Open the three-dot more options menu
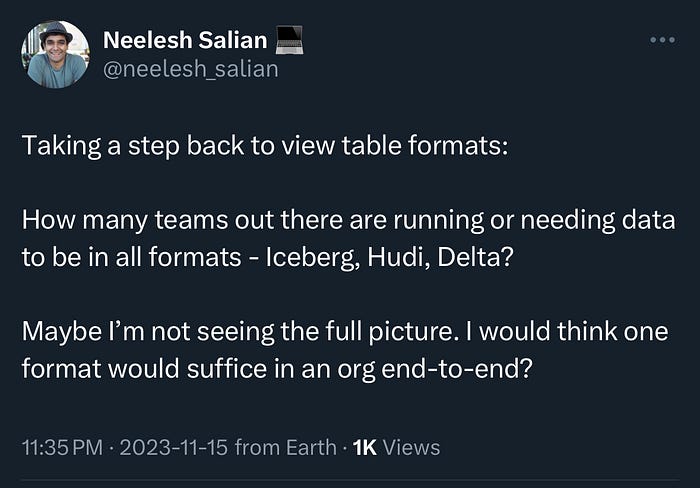The image size is (700, 488). [x=662, y=41]
